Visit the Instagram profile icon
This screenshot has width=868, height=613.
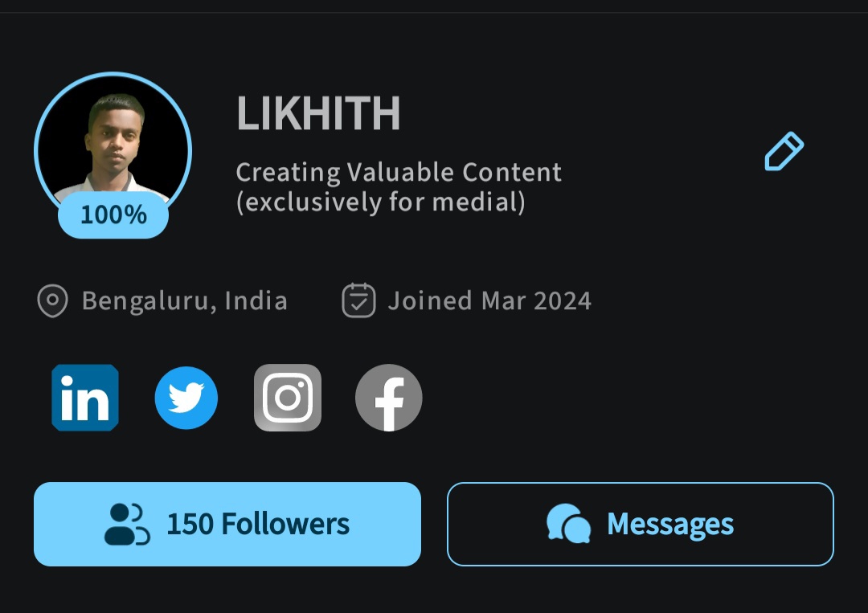point(288,398)
